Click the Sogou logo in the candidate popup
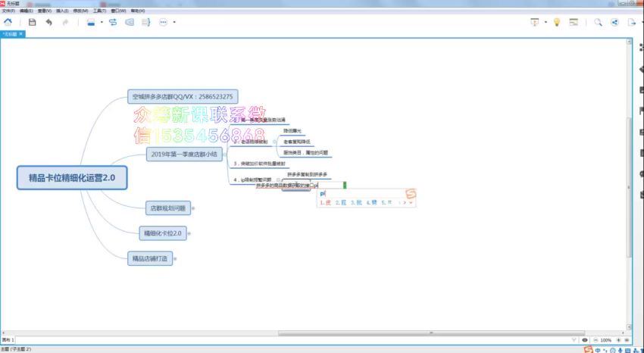This screenshot has width=644, height=353. (411, 193)
